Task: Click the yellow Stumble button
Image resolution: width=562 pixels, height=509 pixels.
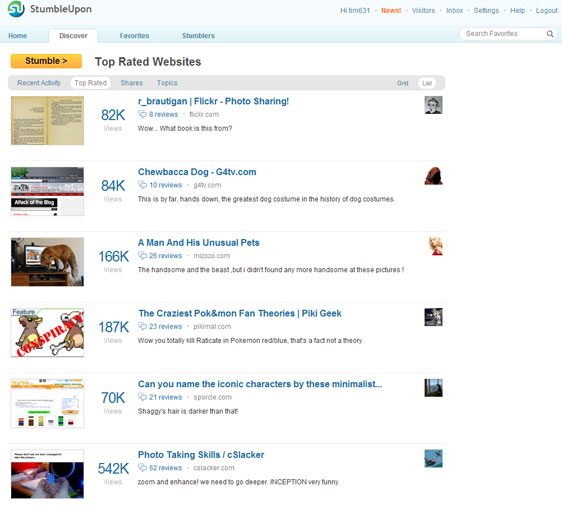Action: coord(46,61)
